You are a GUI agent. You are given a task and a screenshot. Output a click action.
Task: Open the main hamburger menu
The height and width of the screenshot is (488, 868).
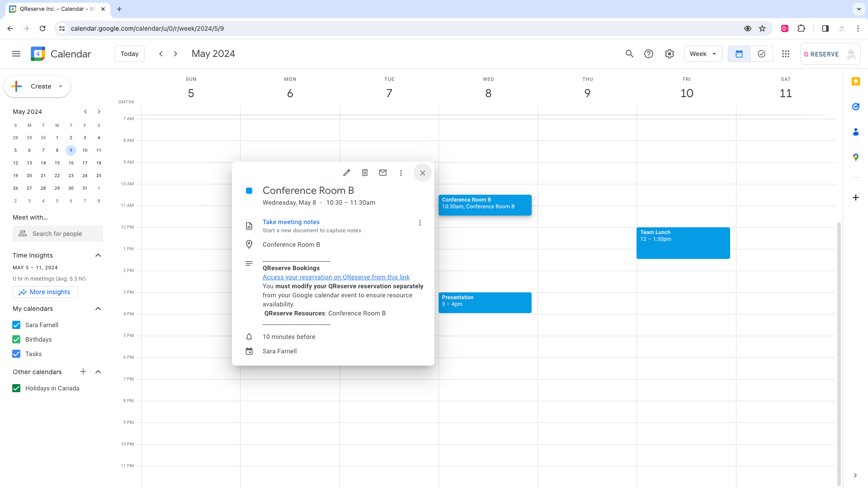point(16,54)
